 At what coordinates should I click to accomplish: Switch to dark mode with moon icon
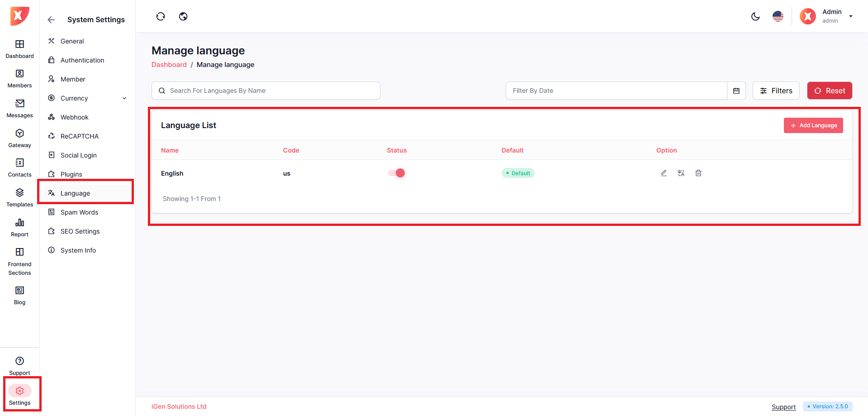click(755, 17)
